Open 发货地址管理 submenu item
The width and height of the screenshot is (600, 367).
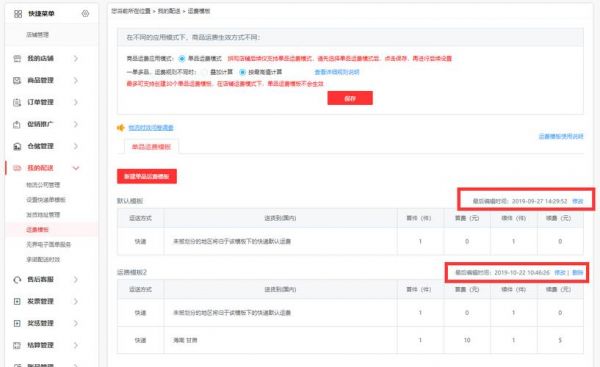[43, 215]
